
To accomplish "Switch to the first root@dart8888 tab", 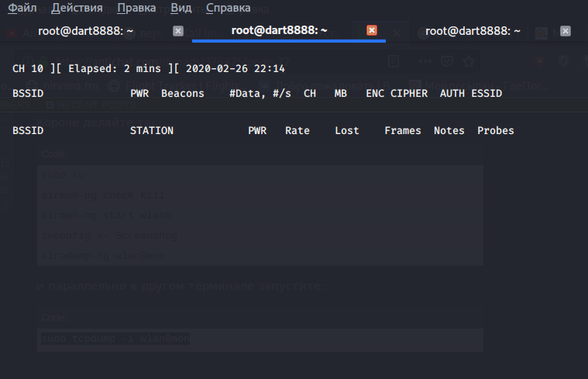I will [x=85, y=30].
